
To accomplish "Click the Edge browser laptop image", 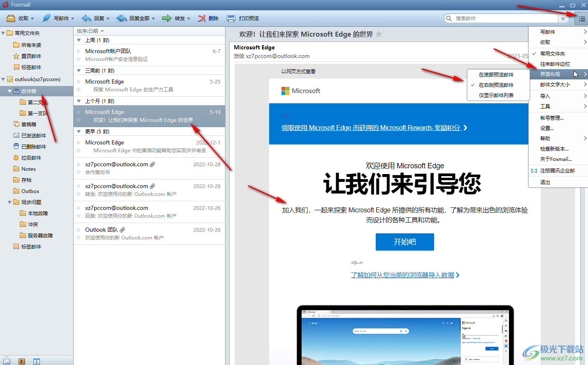I will point(405,335).
